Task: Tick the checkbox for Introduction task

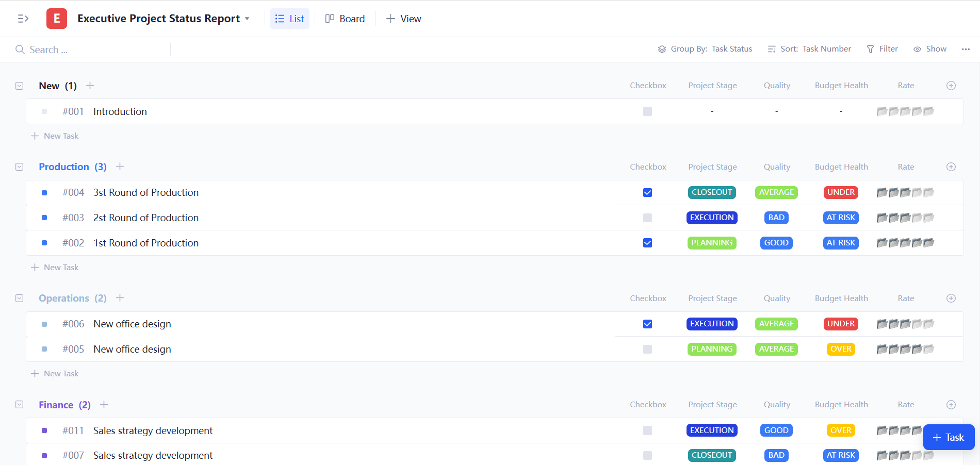Action: (647, 111)
